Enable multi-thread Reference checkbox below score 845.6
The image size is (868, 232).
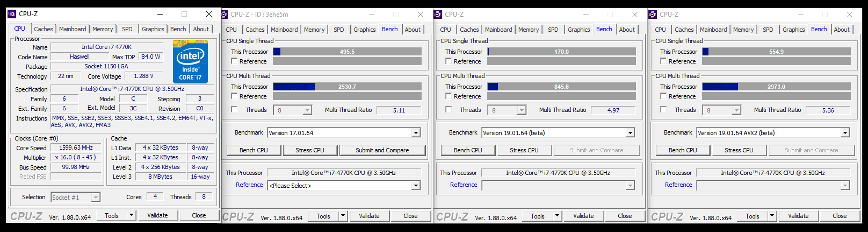[x=449, y=96]
